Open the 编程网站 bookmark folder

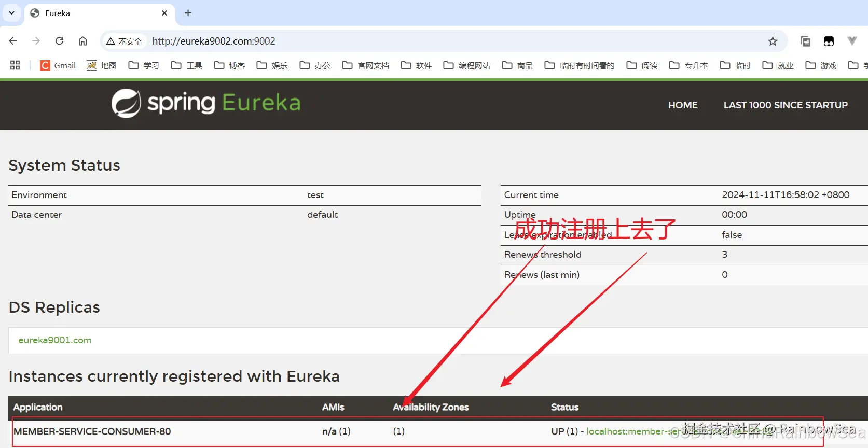pyautogui.click(x=467, y=65)
